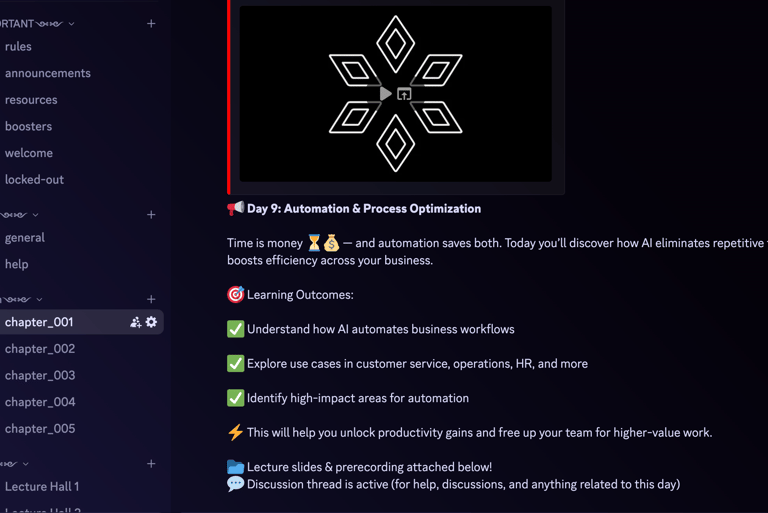
Task: Open the rules channel
Action: point(18,47)
